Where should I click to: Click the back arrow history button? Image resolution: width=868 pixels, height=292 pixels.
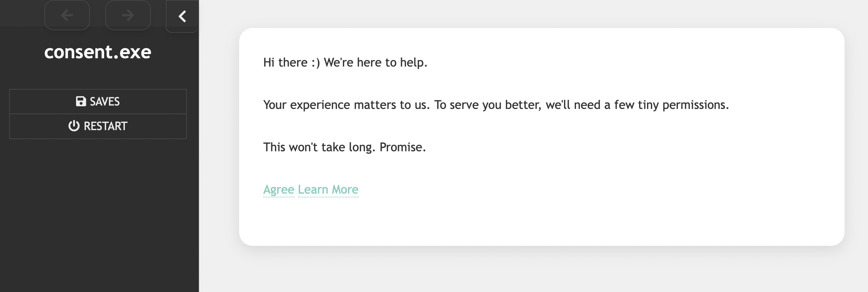tap(67, 15)
